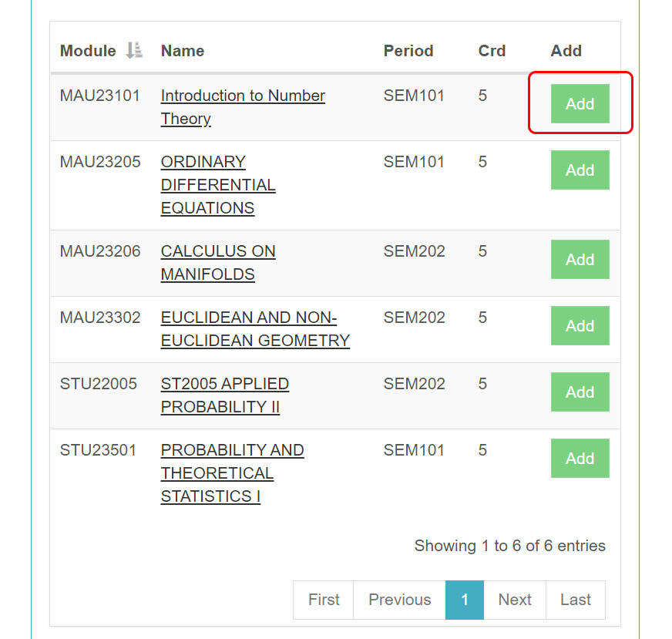Click the sort icon beside Module header

click(x=132, y=50)
